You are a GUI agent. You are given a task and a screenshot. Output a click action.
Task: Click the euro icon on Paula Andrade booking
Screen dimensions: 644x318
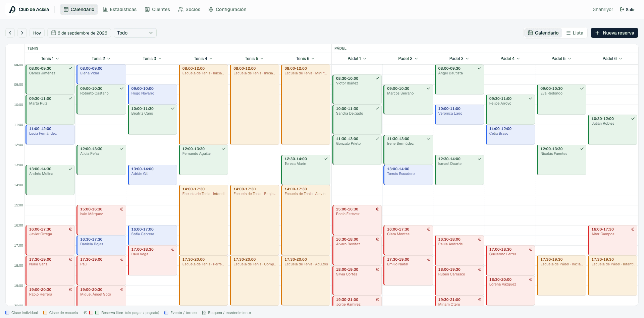coord(480,239)
